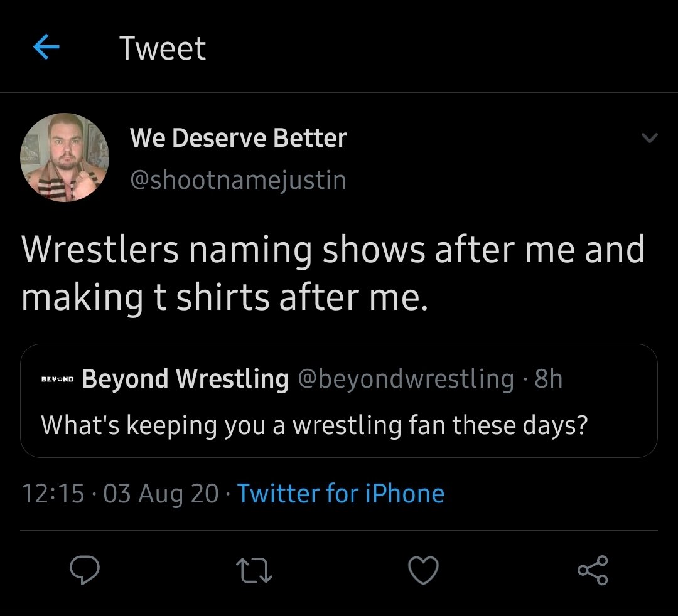Click the quoted tweet's 8h timestamp
This screenshot has height=616, width=678.
coord(548,379)
